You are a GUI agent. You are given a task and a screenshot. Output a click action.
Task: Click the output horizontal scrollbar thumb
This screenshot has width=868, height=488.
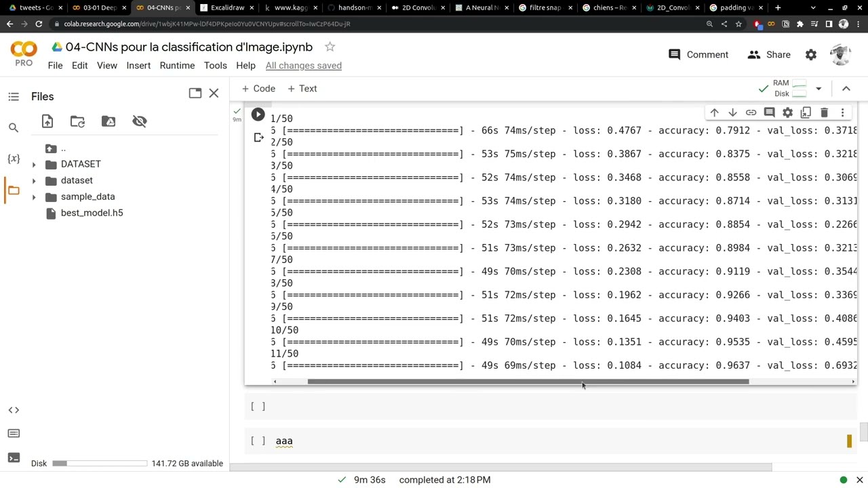(528, 382)
